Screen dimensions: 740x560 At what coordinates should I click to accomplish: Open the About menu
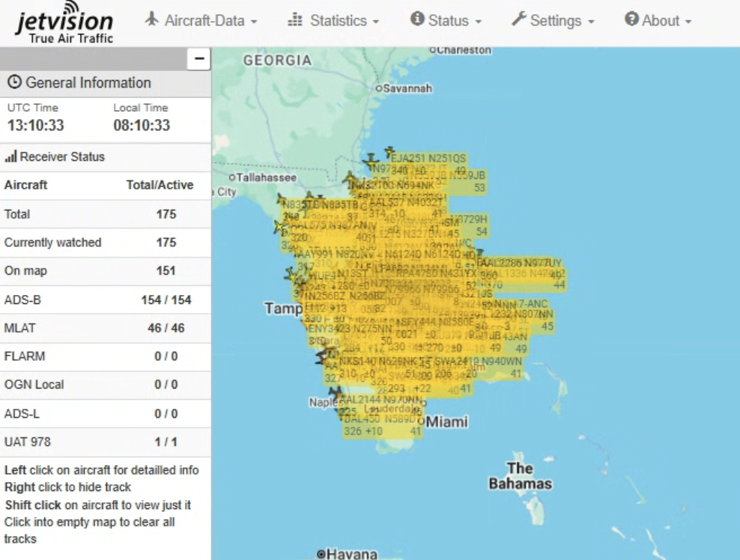click(658, 21)
